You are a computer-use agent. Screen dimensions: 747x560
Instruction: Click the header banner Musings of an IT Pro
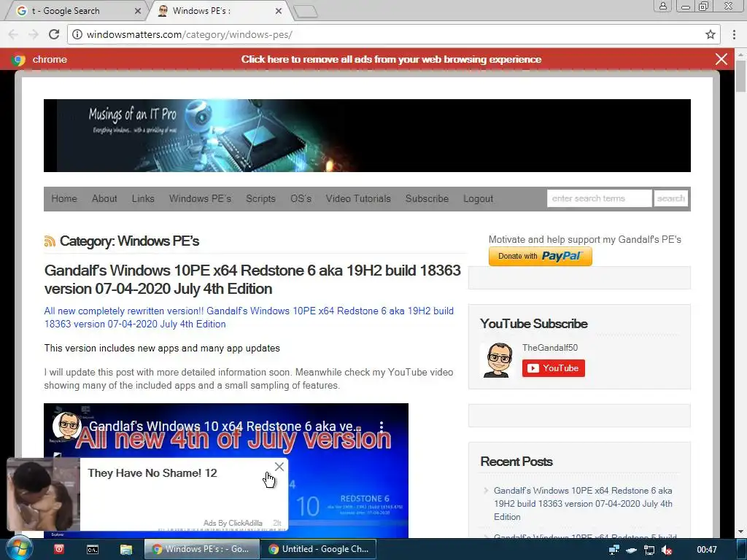point(368,136)
